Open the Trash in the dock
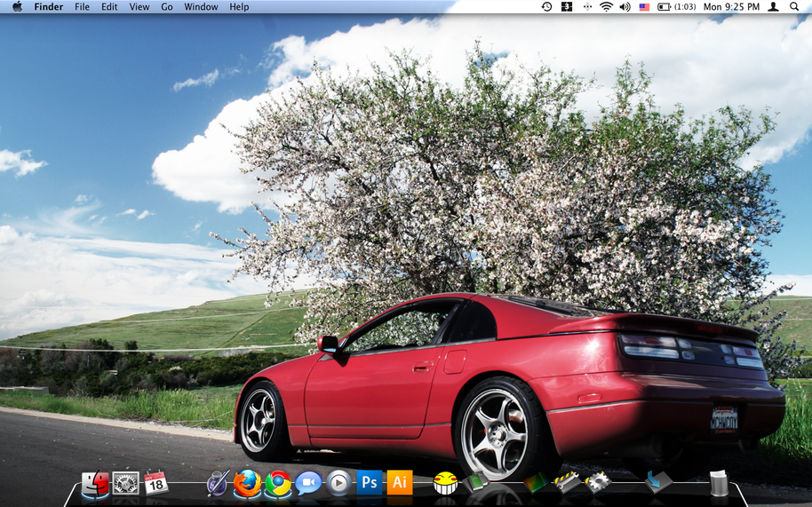 click(719, 483)
